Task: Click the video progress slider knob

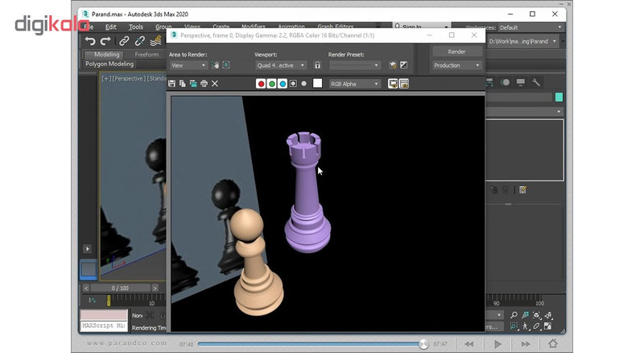Action: click(423, 344)
